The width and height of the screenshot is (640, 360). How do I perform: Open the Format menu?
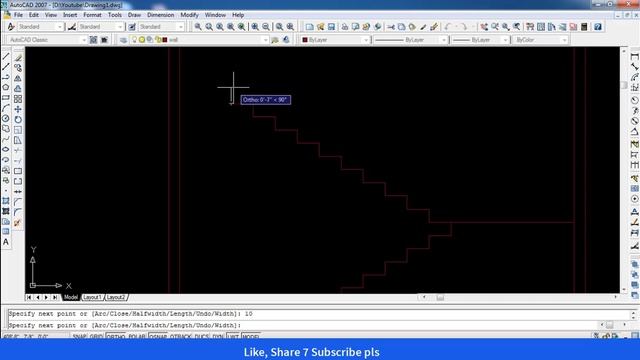pos(92,15)
